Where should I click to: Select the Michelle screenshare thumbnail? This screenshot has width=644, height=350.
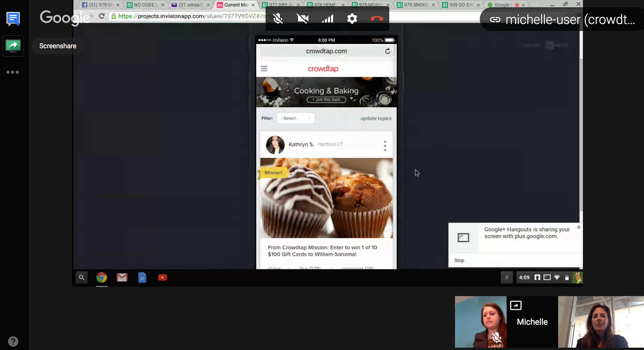point(532,322)
